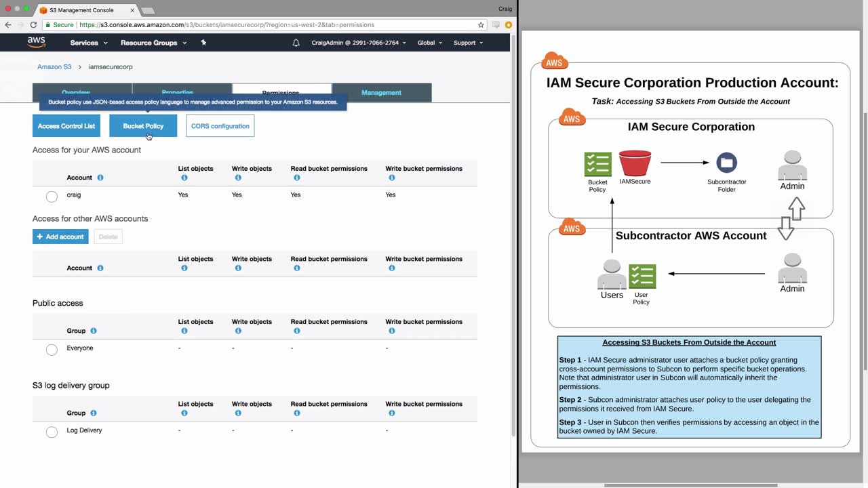Click the AWS logo in the console header
The image size is (868, 488).
(x=37, y=42)
